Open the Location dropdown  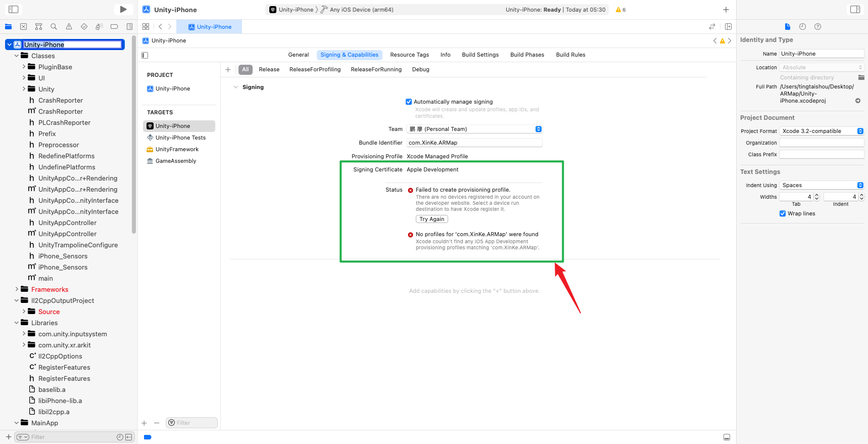click(822, 67)
